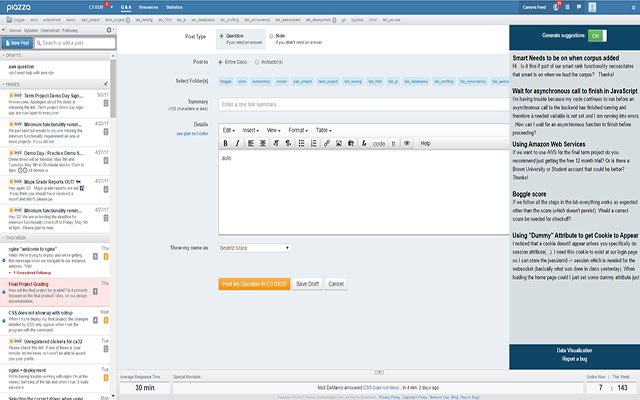640x400 pixels.
Task: Click the New Post button
Action: (x=17, y=43)
